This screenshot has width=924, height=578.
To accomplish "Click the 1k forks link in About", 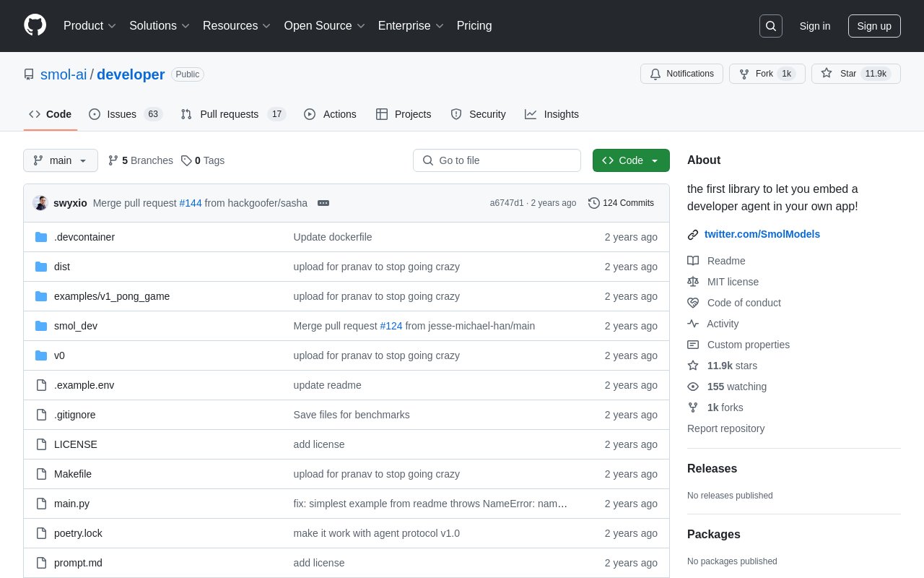I will coord(725,407).
